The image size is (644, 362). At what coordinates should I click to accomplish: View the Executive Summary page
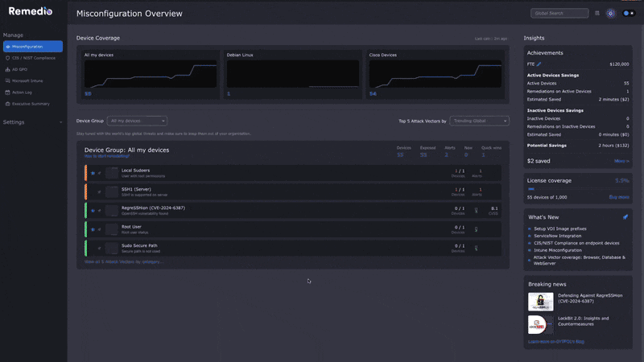point(33,104)
